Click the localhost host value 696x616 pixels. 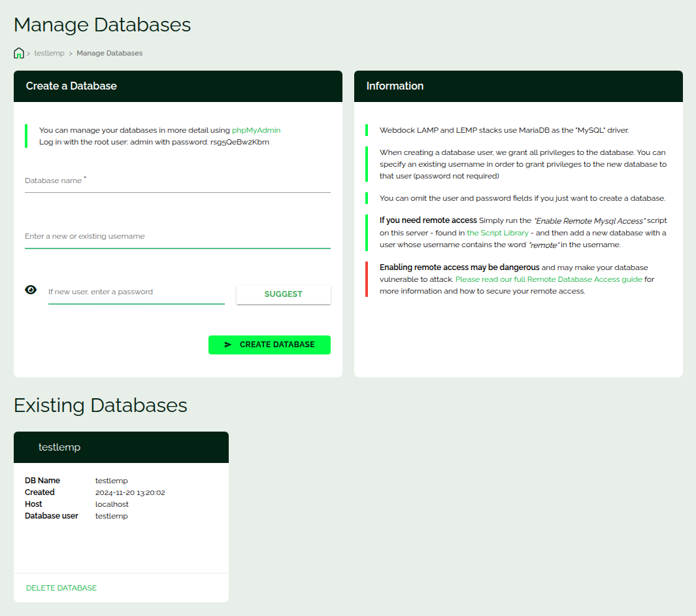(112, 504)
